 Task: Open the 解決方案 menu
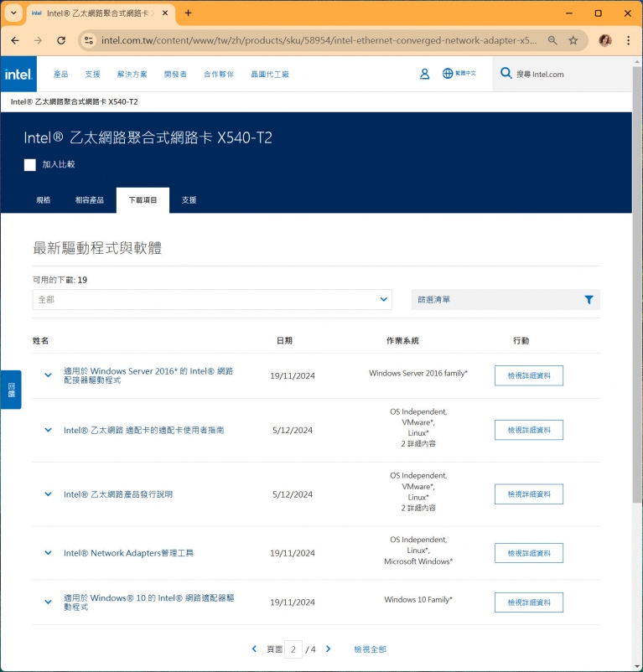coord(132,74)
